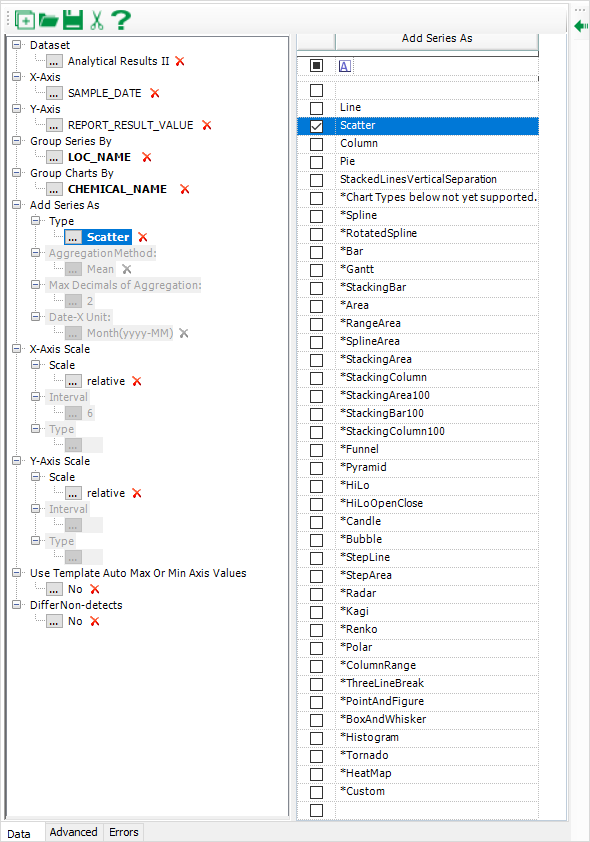Screen dimensions: 590x842
Task: Click the ellipsis button beside REPORT_RESULT_VALUE
Action: pos(54,125)
